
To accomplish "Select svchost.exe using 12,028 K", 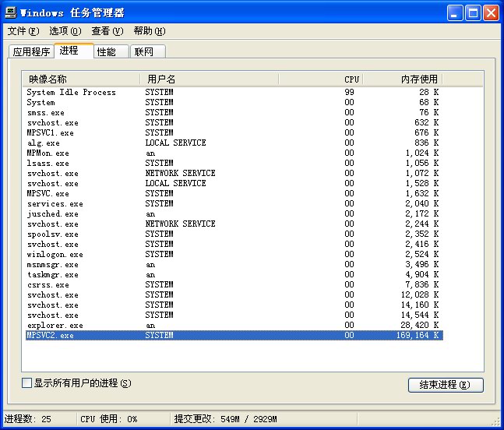I will [234, 294].
